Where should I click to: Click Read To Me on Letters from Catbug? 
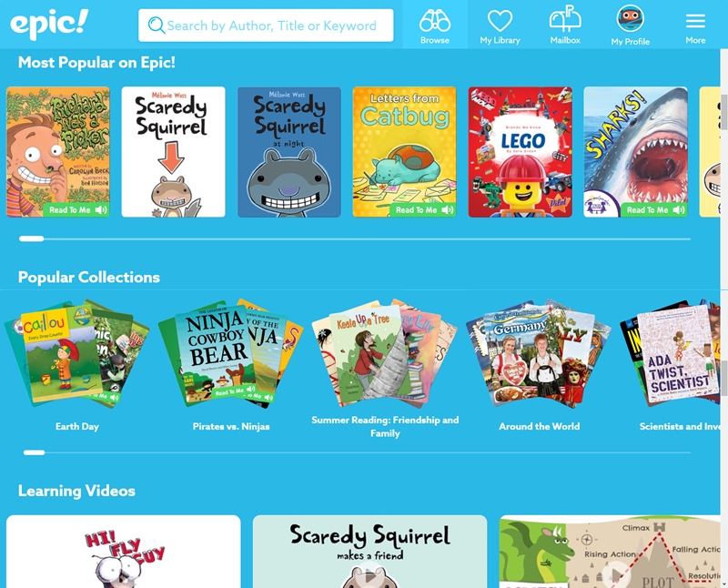coord(422,210)
